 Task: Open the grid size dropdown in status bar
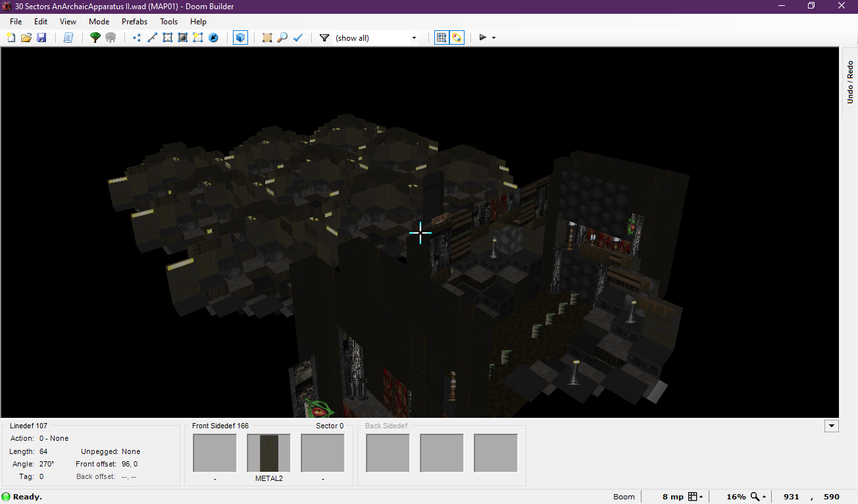point(695,497)
